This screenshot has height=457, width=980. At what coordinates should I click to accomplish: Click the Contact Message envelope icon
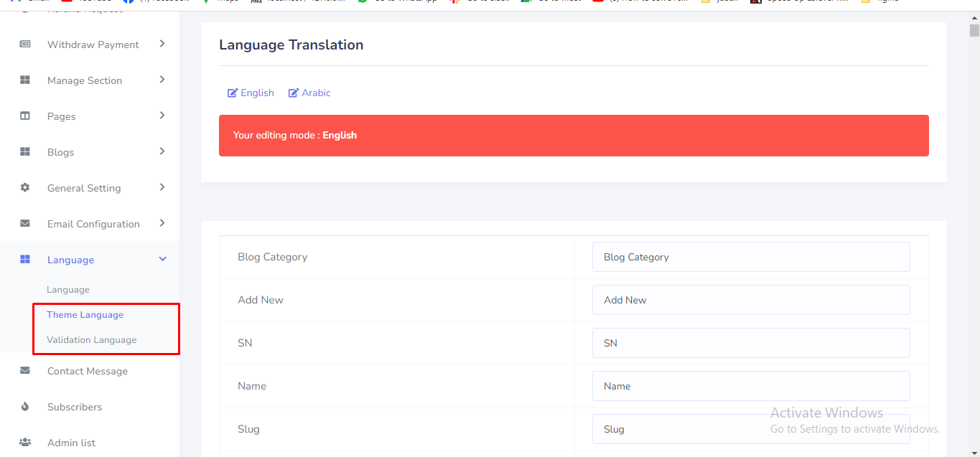tap(25, 371)
